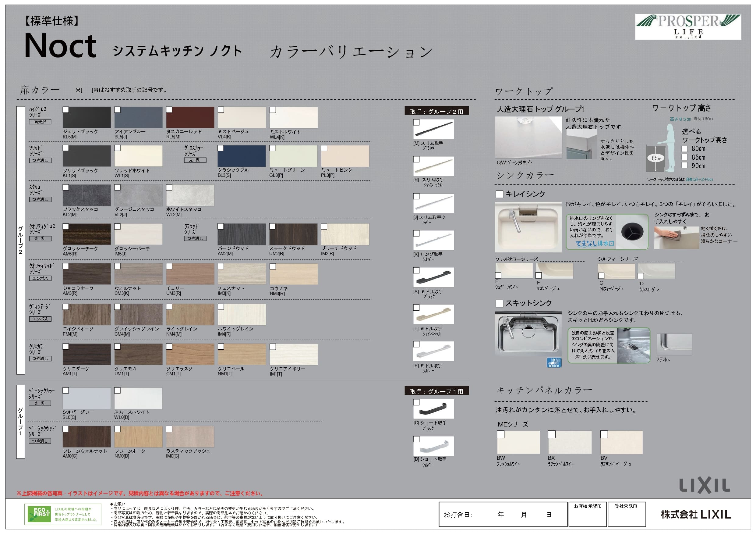
Task: Click the 取手:グループ1用 header
Action: tap(436, 391)
